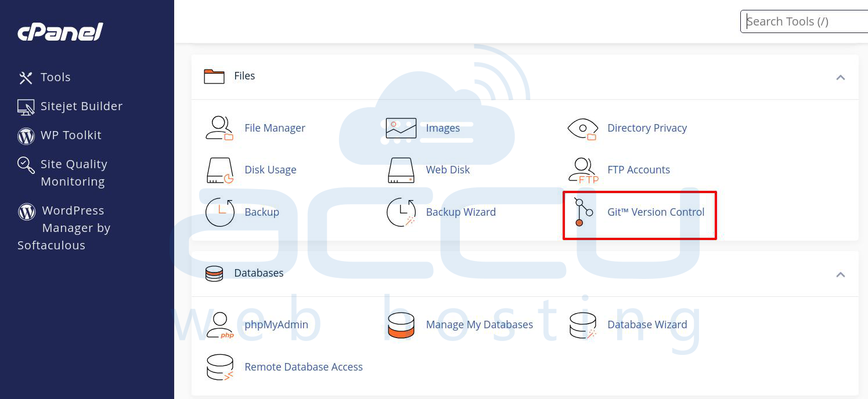868x399 pixels.
Task: Open Tools via its wrench icon
Action: pyautogui.click(x=26, y=78)
